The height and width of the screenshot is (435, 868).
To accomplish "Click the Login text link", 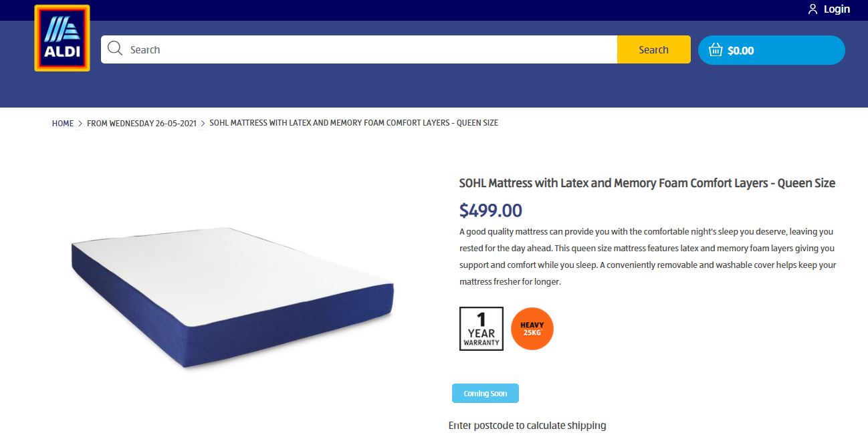I will pyautogui.click(x=836, y=9).
